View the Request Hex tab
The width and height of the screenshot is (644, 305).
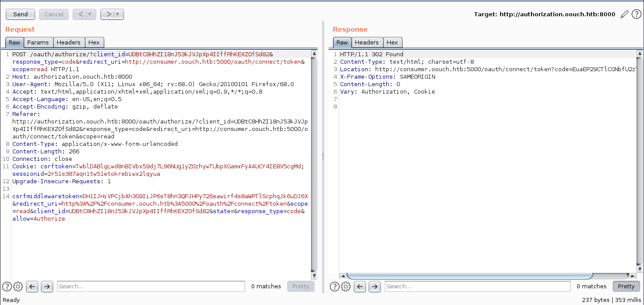pos(94,43)
